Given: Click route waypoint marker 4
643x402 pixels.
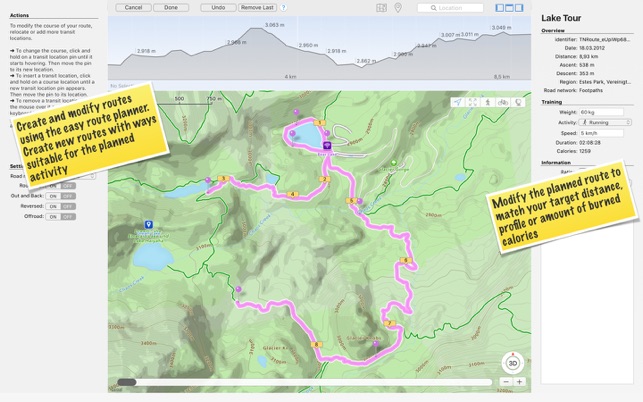Looking at the screenshot, I should pos(292,194).
